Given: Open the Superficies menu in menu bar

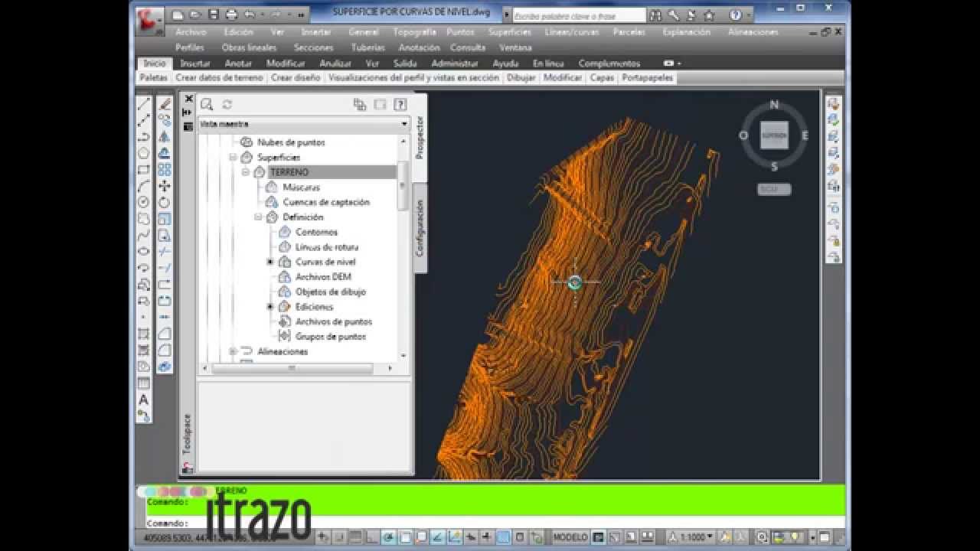Looking at the screenshot, I should click(x=510, y=32).
